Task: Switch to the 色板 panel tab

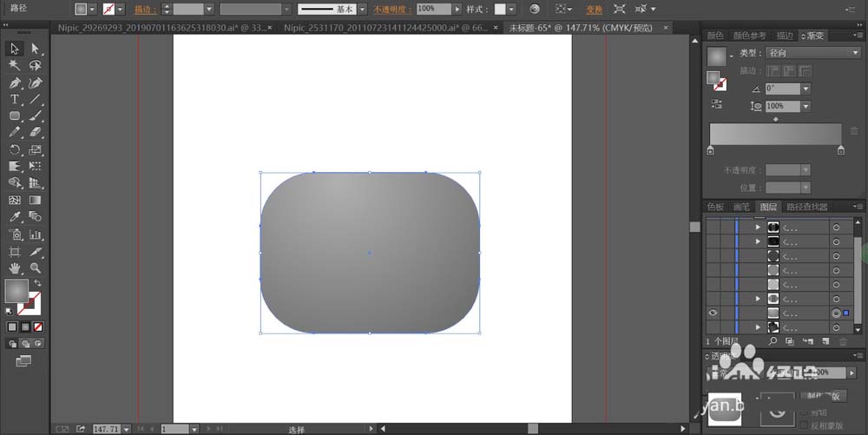Action: [x=715, y=207]
